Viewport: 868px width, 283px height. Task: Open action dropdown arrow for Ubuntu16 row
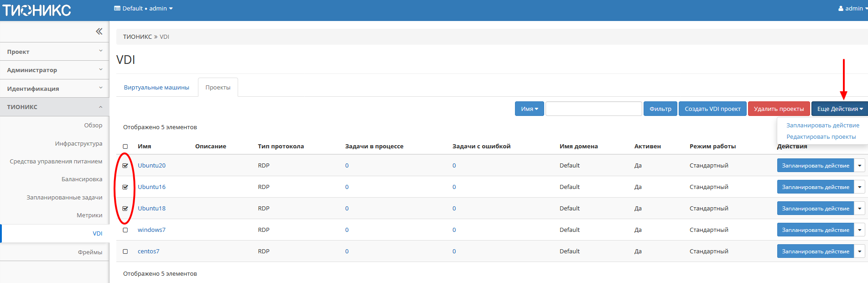point(859,187)
